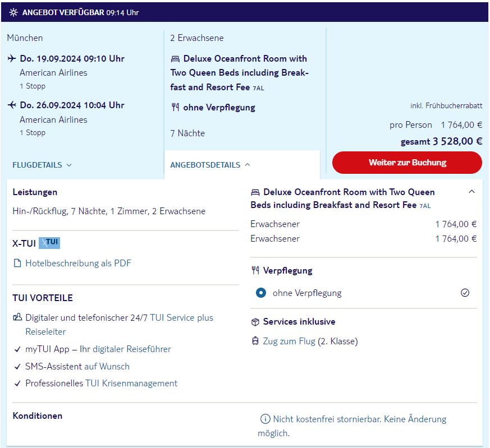Click the bed icon in room details panel
Image resolution: width=490 pixels, height=448 pixels.
(255, 192)
